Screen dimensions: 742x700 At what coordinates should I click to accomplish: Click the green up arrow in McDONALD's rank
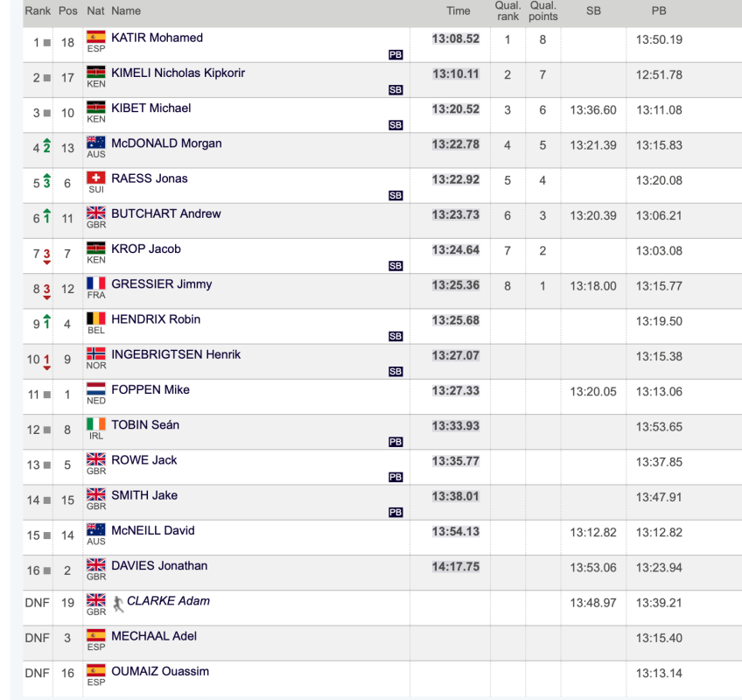tap(47, 141)
